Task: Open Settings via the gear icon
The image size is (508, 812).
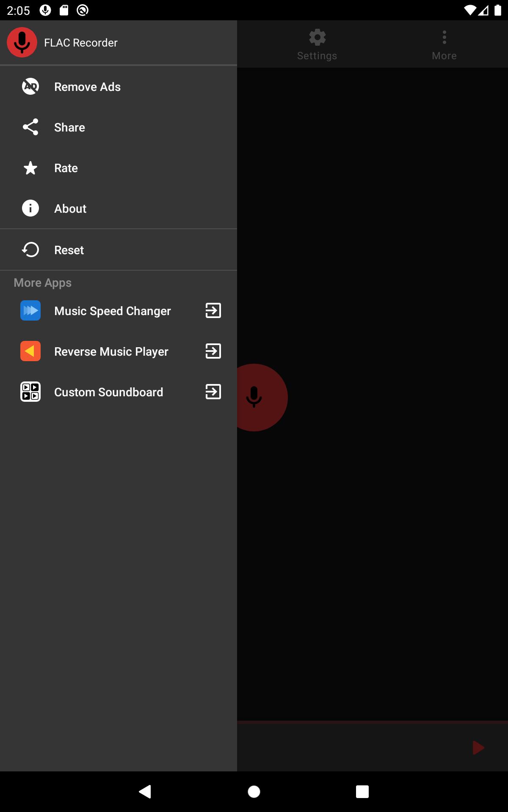Action: (317, 37)
